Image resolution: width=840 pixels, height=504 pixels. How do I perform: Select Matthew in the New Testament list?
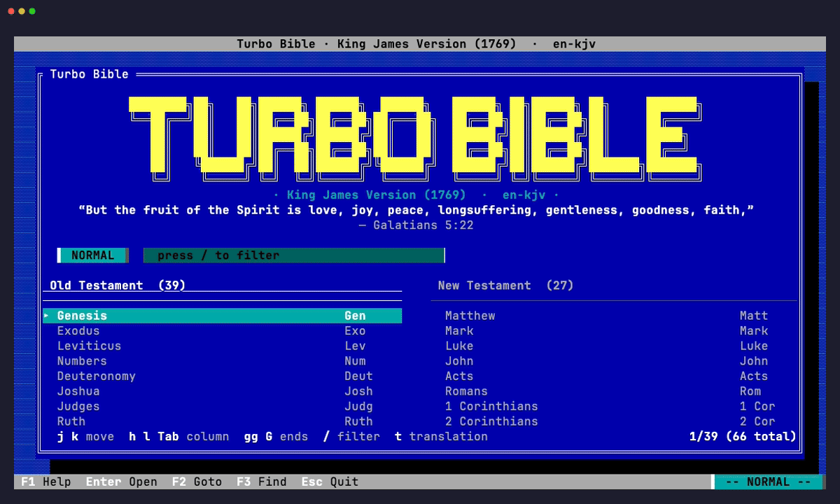pyautogui.click(x=614, y=316)
